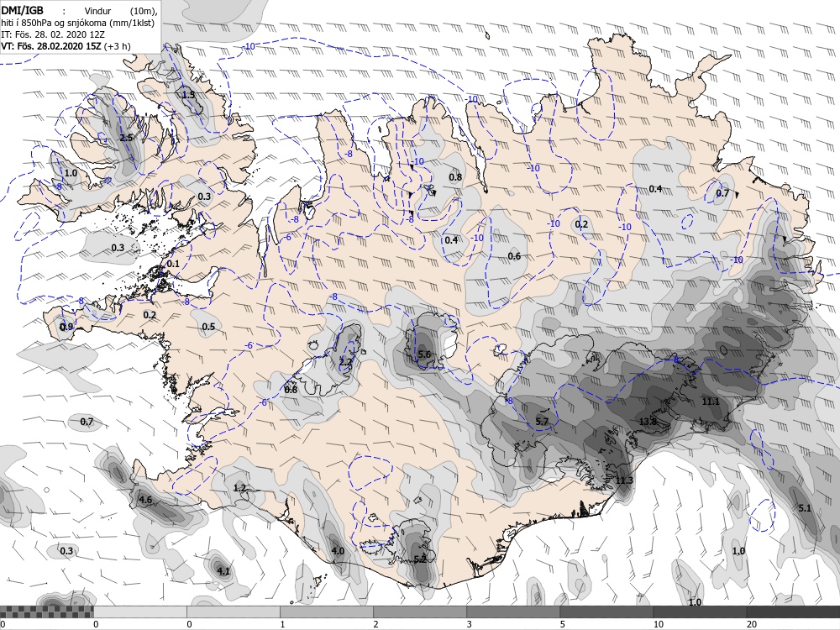This screenshot has width=840, height=630.
Task: Select the 5.7 snowfall value
Action: 542,422
